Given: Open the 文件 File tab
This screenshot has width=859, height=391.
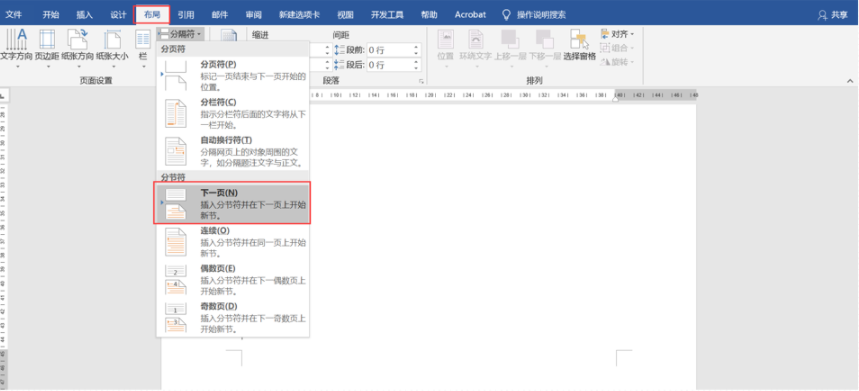Looking at the screenshot, I should [14, 15].
